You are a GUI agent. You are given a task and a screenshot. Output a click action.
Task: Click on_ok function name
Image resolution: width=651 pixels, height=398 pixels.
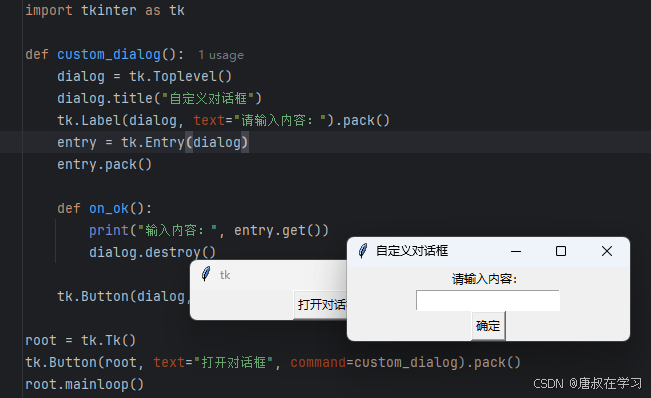point(109,208)
